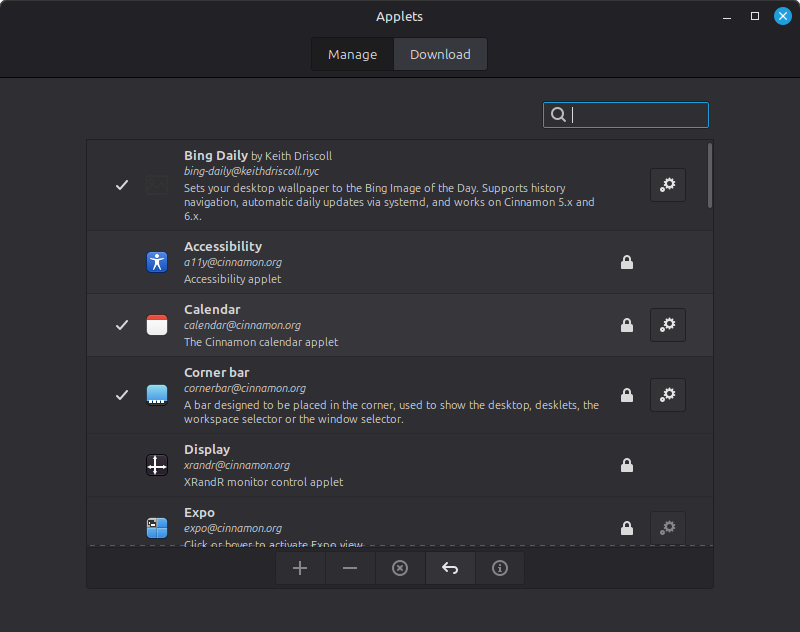Click the lock icon on Calendar row
Screen dimensions: 800x632
click(627, 325)
